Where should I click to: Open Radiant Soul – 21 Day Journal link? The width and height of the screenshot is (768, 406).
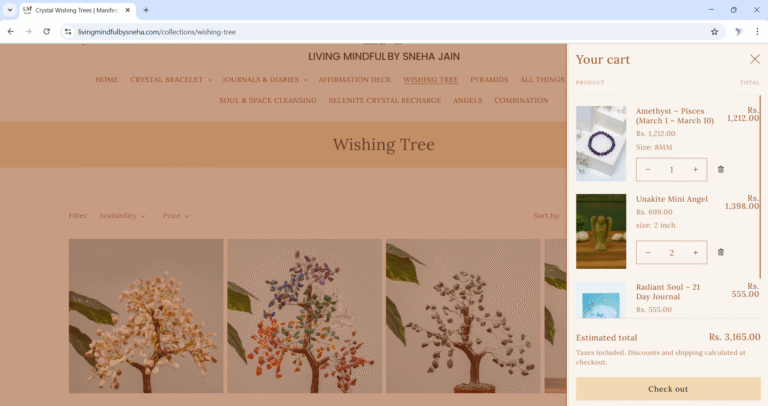tap(668, 291)
